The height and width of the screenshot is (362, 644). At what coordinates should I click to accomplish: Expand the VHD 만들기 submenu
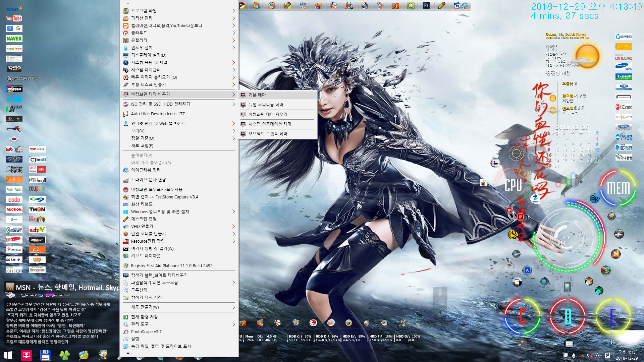(x=179, y=226)
